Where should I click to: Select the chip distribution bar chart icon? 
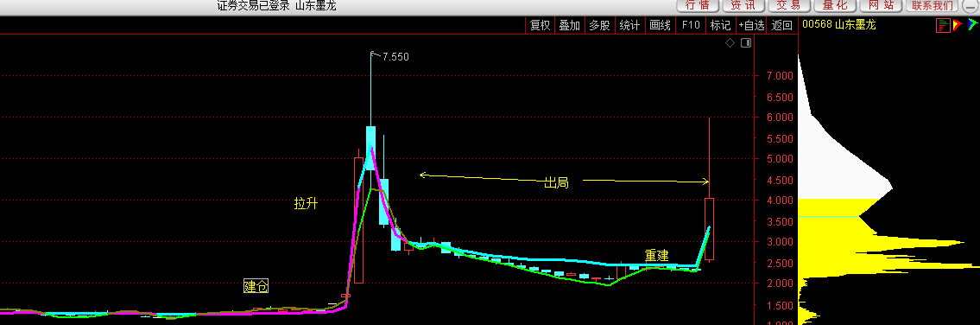coord(943,25)
